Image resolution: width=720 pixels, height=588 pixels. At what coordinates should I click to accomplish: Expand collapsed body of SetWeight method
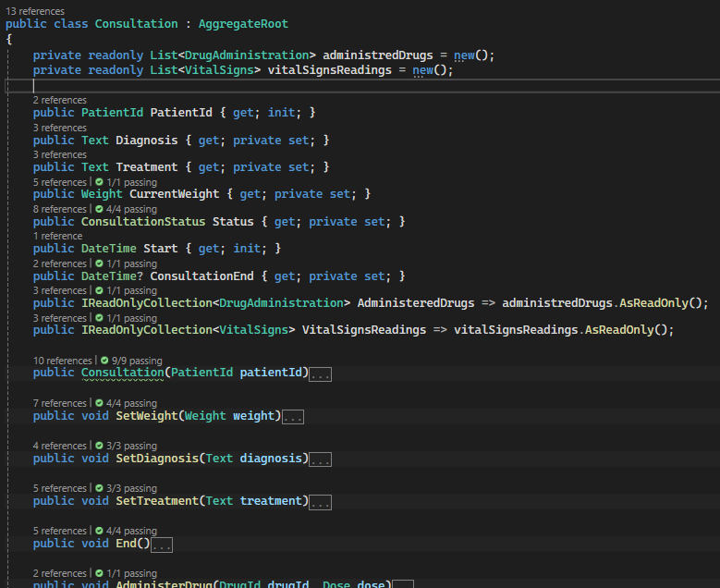pyautogui.click(x=292, y=417)
